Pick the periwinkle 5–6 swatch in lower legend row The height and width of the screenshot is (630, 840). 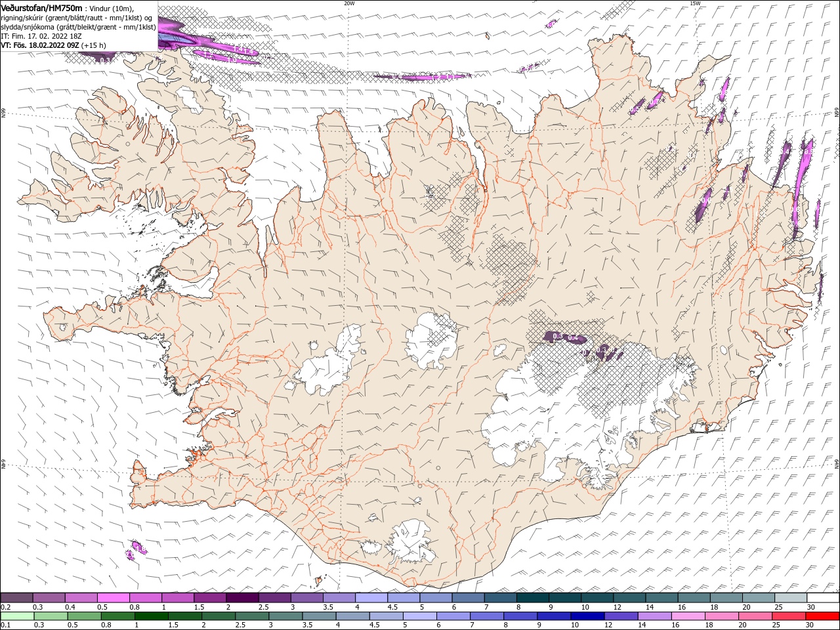(x=420, y=616)
